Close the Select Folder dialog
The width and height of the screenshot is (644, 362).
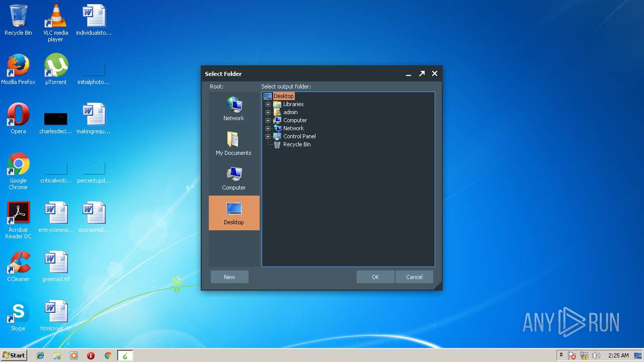click(x=435, y=74)
